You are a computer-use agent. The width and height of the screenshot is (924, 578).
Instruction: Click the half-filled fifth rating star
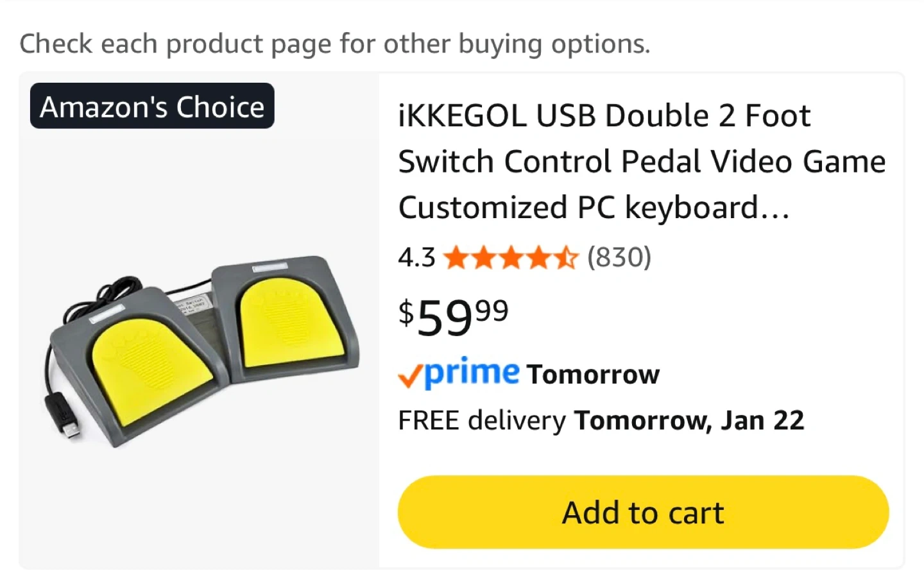(566, 258)
